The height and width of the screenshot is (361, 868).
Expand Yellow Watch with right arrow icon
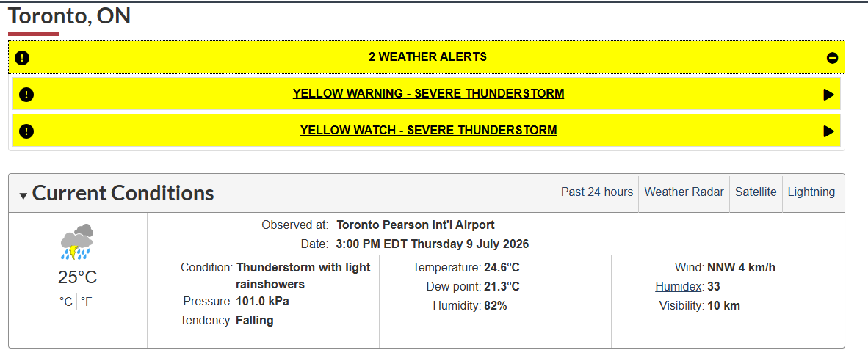(x=828, y=131)
